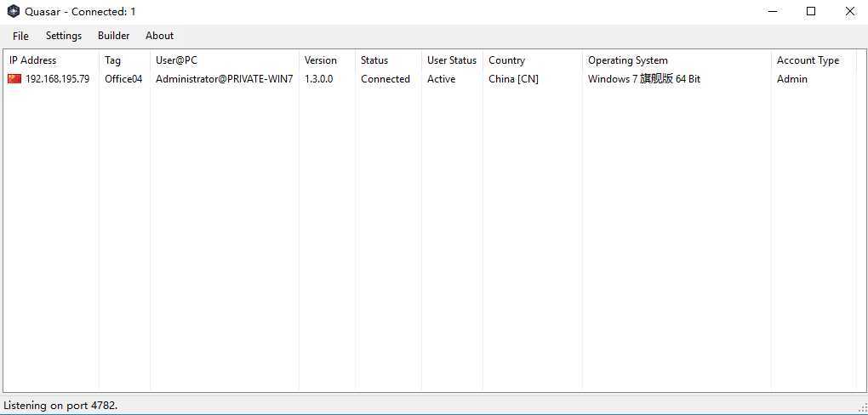The height and width of the screenshot is (415, 868).
Task: Click the Active user status cell
Action: pos(441,79)
